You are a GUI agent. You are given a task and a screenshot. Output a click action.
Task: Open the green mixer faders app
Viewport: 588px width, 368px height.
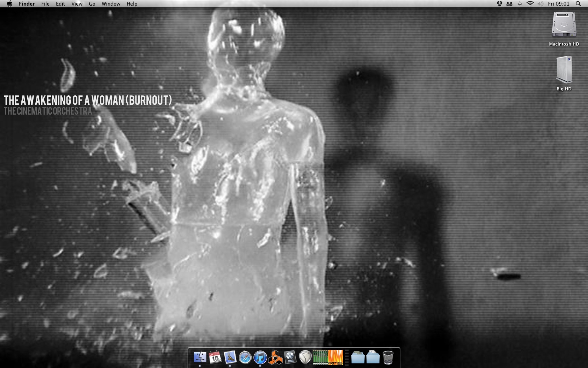point(320,357)
